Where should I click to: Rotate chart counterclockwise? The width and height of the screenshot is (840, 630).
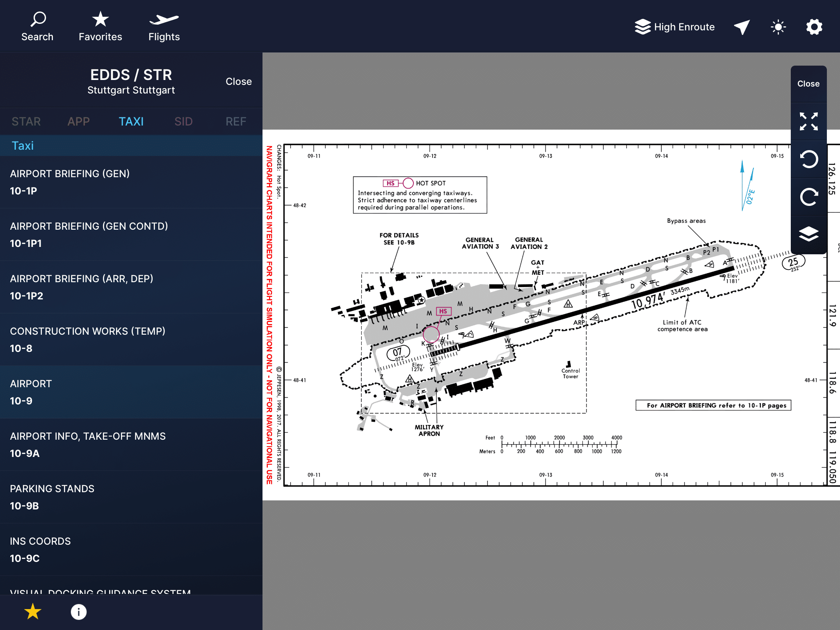click(x=808, y=159)
